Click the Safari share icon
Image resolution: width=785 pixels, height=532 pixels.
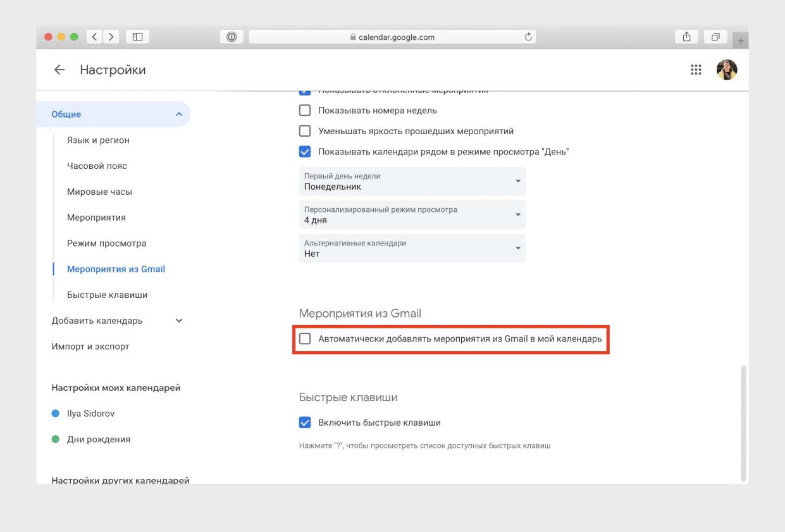pyautogui.click(x=686, y=37)
